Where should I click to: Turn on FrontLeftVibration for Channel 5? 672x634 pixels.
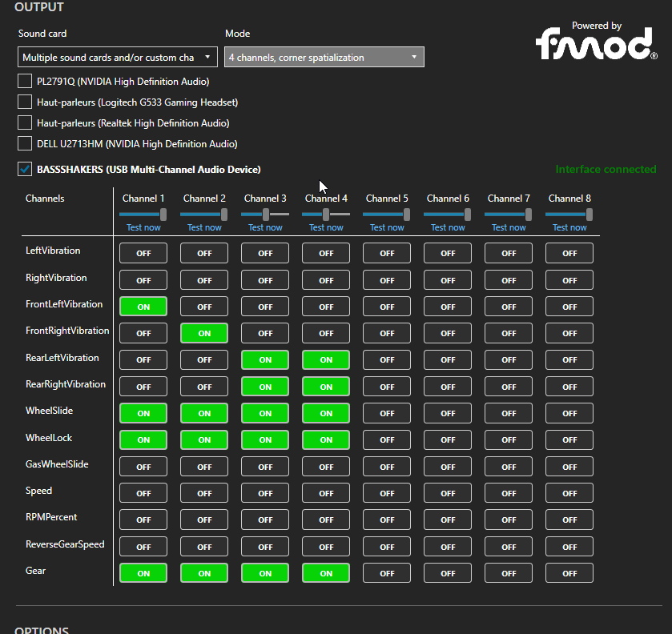(x=387, y=307)
